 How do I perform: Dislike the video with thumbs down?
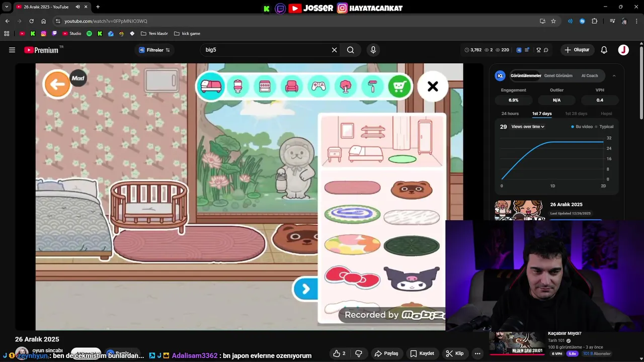coord(359,353)
